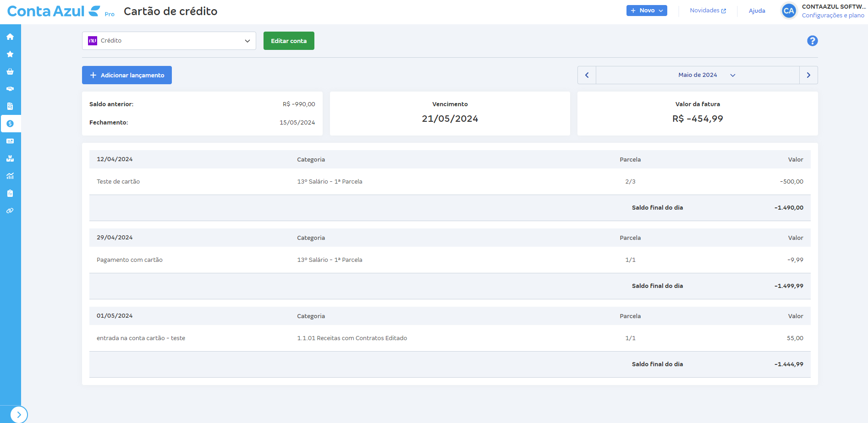Click the -1.490,00 day balance

coord(789,208)
